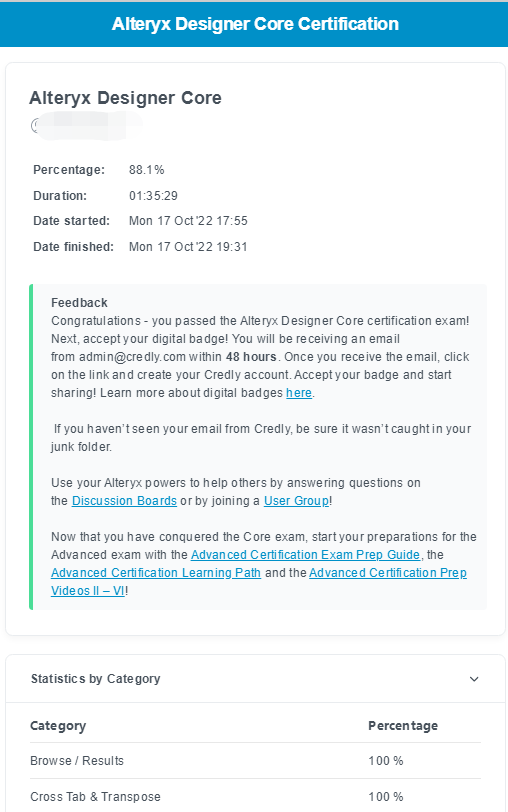The height and width of the screenshot is (812, 508).
Task: Follow the User Group link
Action: click(x=296, y=501)
